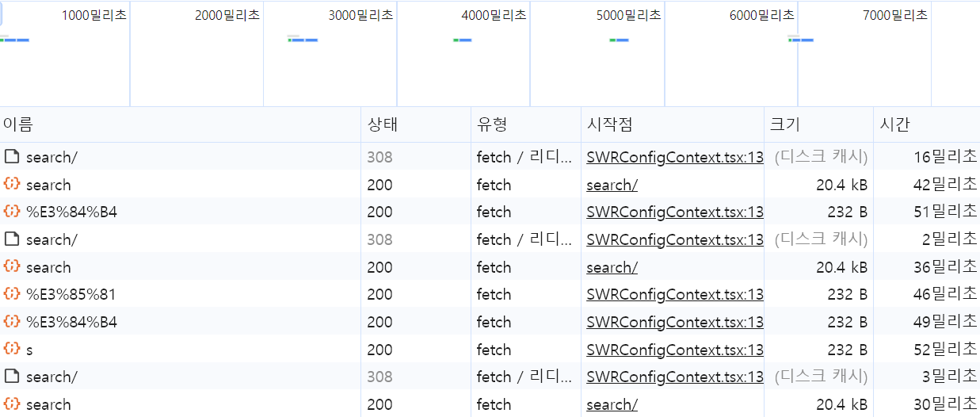Screen dimensions: 980x417
Task: Click JSON icon of search row with 36밀리초
Action: 12,266
